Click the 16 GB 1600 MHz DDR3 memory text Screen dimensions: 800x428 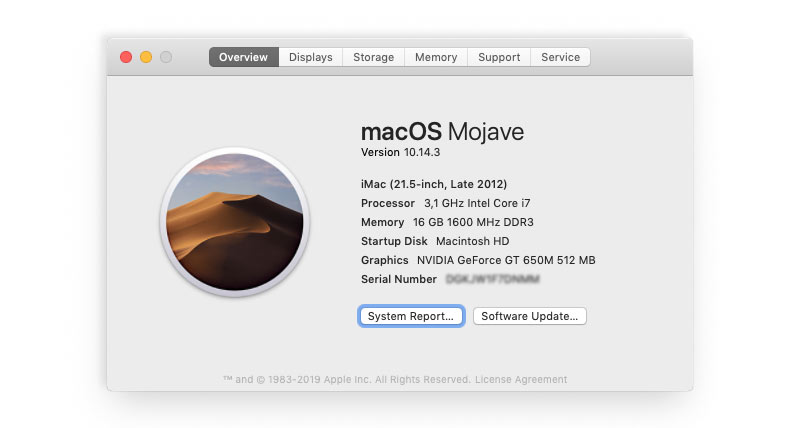coord(475,222)
